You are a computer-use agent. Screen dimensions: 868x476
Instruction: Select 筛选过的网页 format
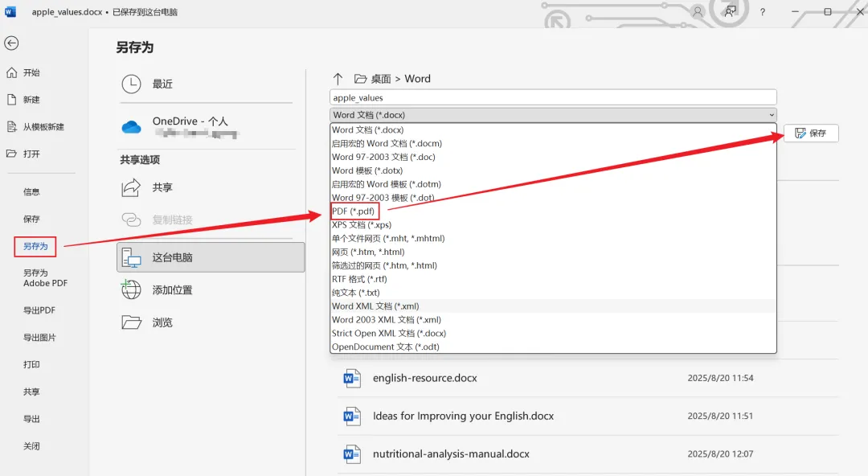553,265
